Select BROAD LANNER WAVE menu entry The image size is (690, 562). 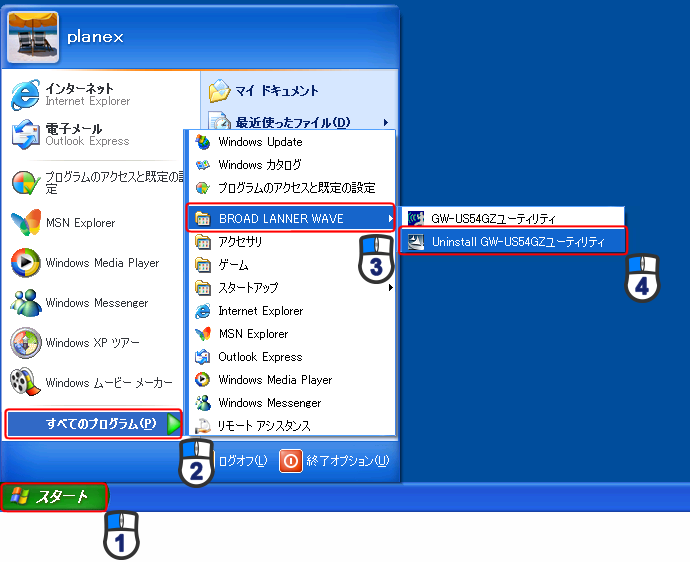[290, 218]
